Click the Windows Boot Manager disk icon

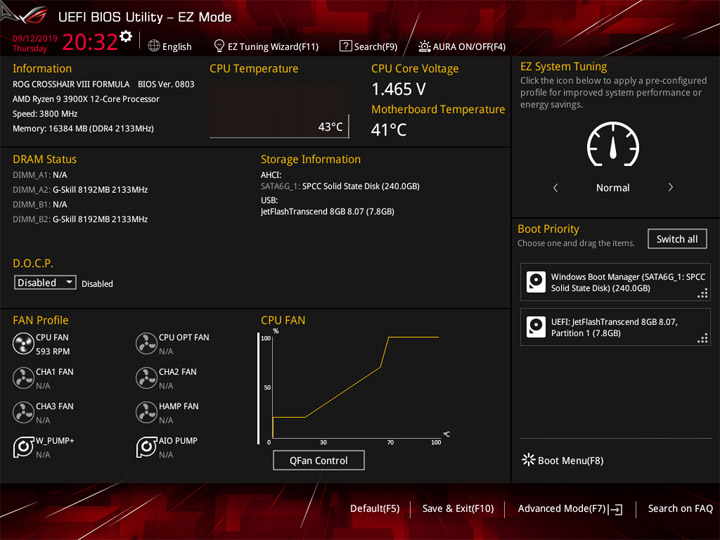(536, 282)
